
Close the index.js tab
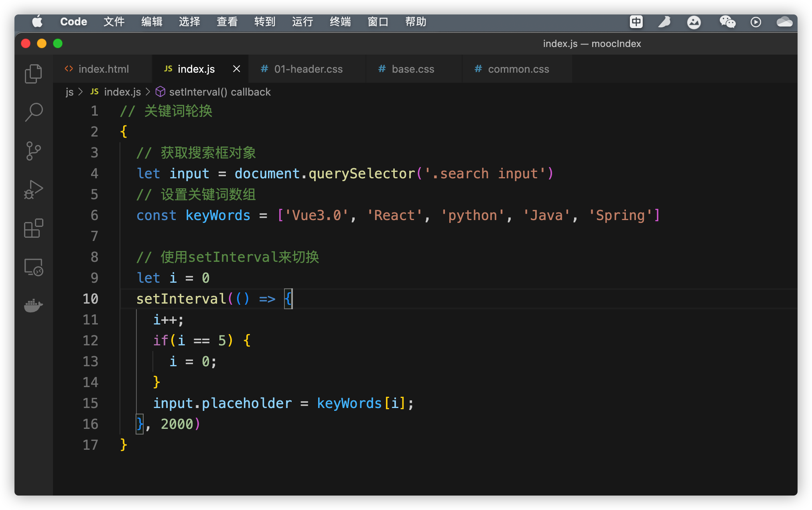[237, 69]
